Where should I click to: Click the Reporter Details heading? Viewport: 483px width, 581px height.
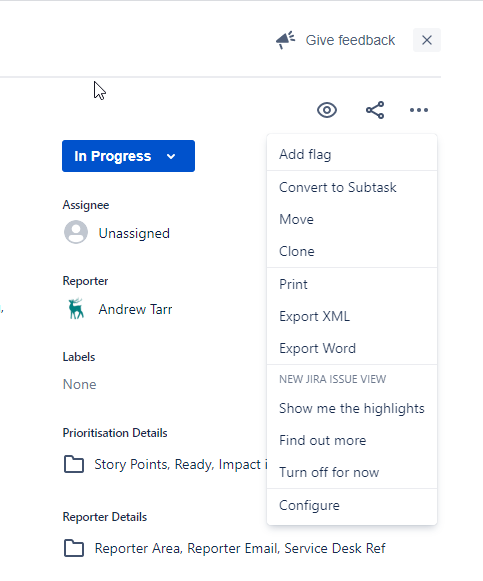105,517
